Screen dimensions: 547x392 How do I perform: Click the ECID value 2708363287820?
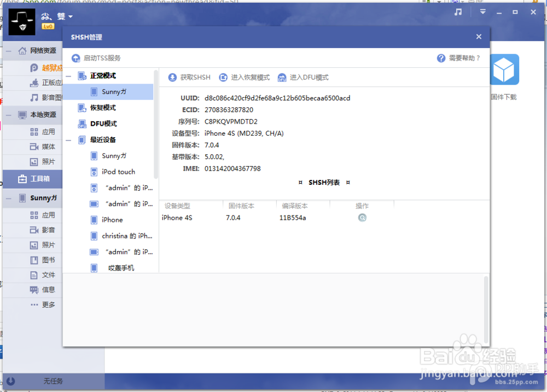pyautogui.click(x=229, y=110)
